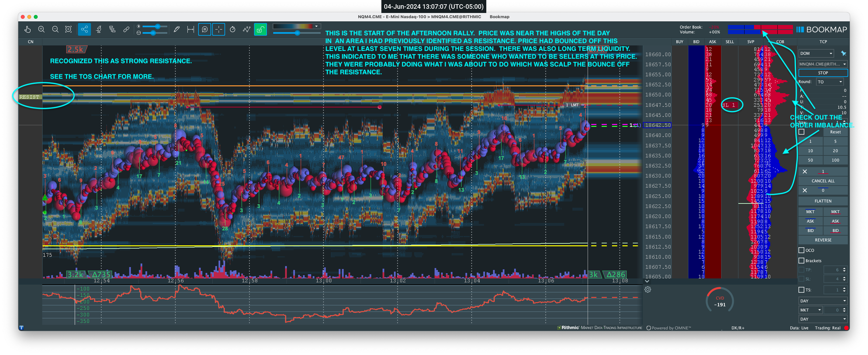The image size is (868, 355).
Task: Open the bottom DAY dropdown
Action: (823, 319)
